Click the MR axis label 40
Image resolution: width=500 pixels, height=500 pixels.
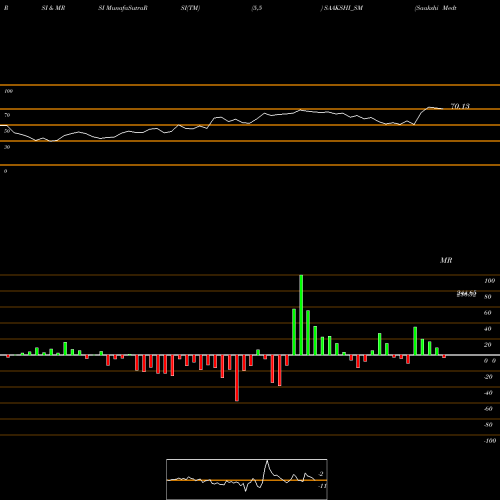(488, 329)
